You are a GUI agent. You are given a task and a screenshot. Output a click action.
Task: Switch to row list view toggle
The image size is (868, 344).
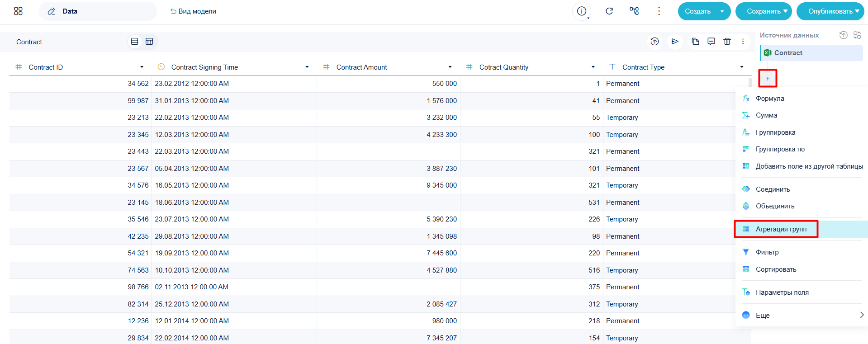click(134, 42)
